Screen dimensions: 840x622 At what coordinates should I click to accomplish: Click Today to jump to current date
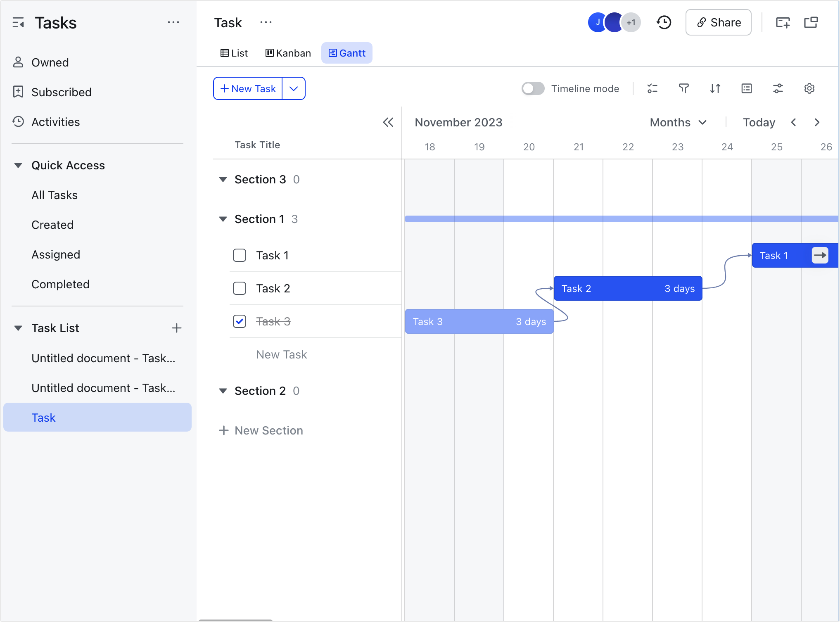pyautogui.click(x=759, y=122)
